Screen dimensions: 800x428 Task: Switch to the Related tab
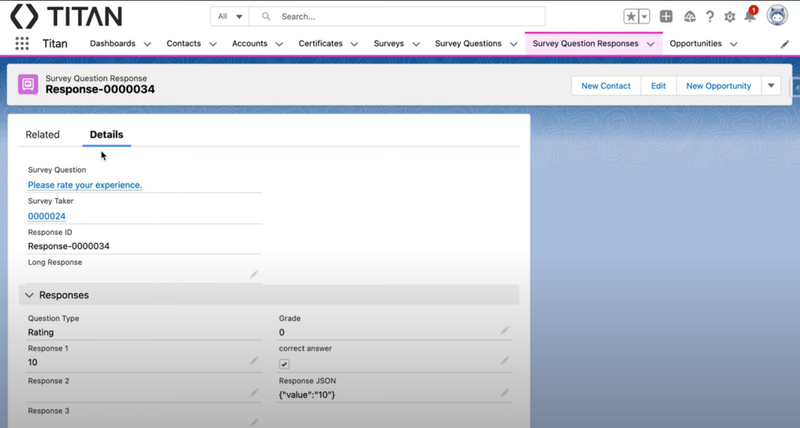click(x=42, y=134)
